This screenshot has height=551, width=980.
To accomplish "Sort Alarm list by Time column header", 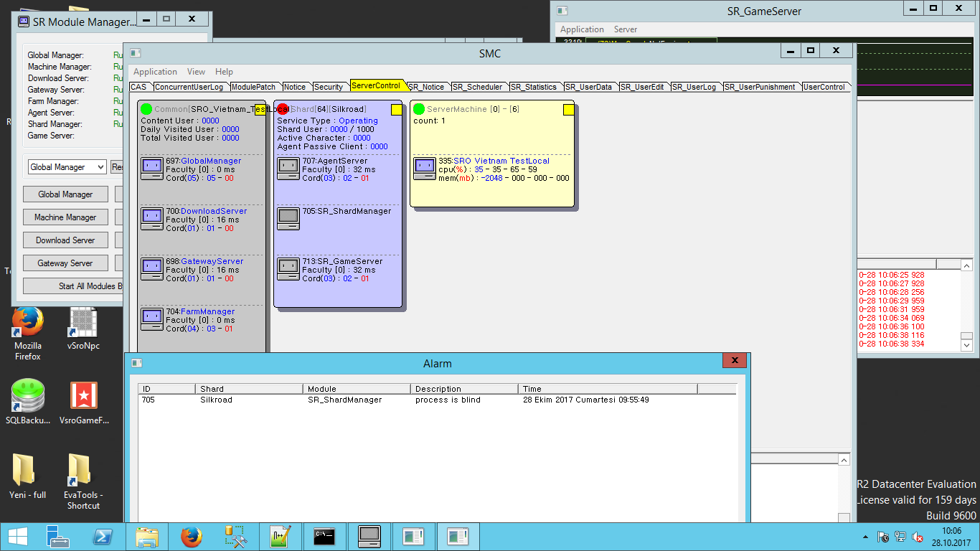I will point(608,389).
